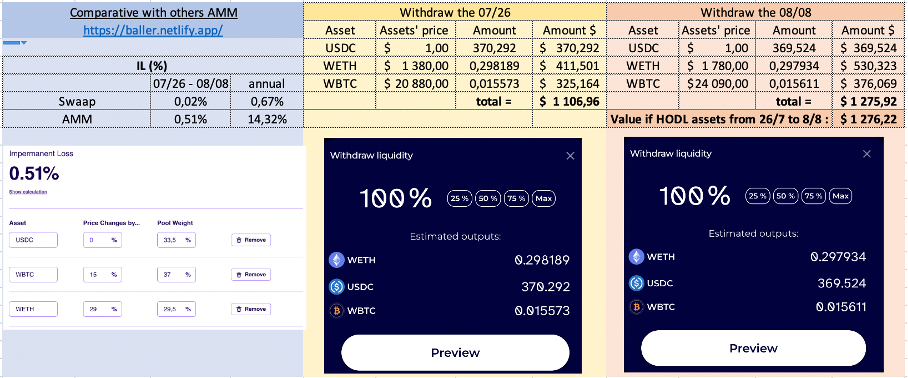Click Preview in the left withdraw dialog
Viewport: 908px width, 378px height.
pos(455,353)
